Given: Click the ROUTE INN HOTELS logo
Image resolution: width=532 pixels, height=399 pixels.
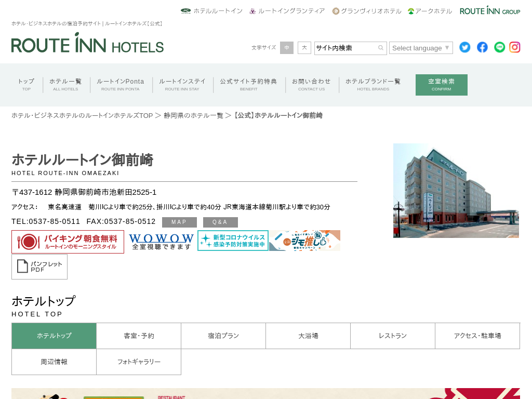Looking at the screenshot, I should 87,43.
